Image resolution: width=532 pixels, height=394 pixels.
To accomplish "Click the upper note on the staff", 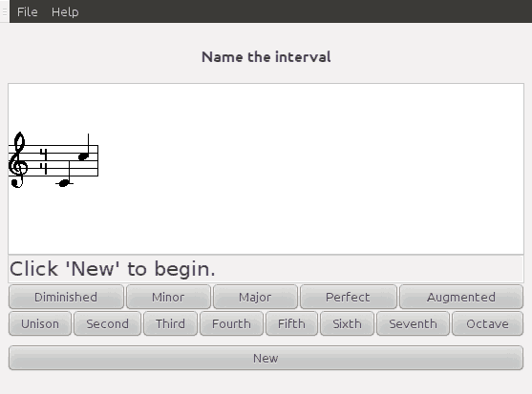I will 83,156.
